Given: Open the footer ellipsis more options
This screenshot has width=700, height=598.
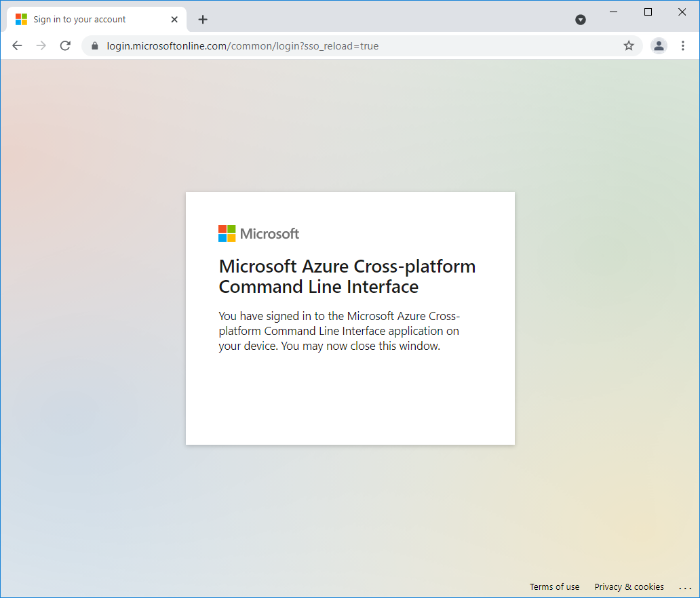Looking at the screenshot, I should point(685,588).
